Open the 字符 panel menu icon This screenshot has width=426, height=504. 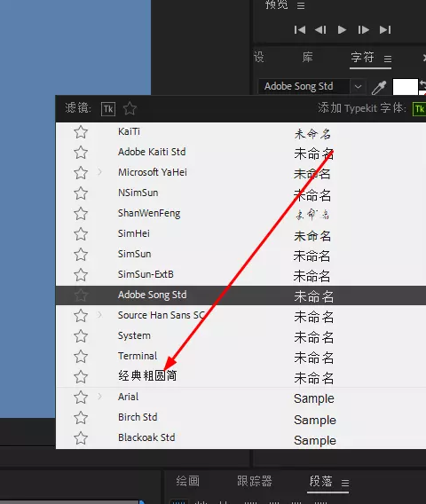388,59
